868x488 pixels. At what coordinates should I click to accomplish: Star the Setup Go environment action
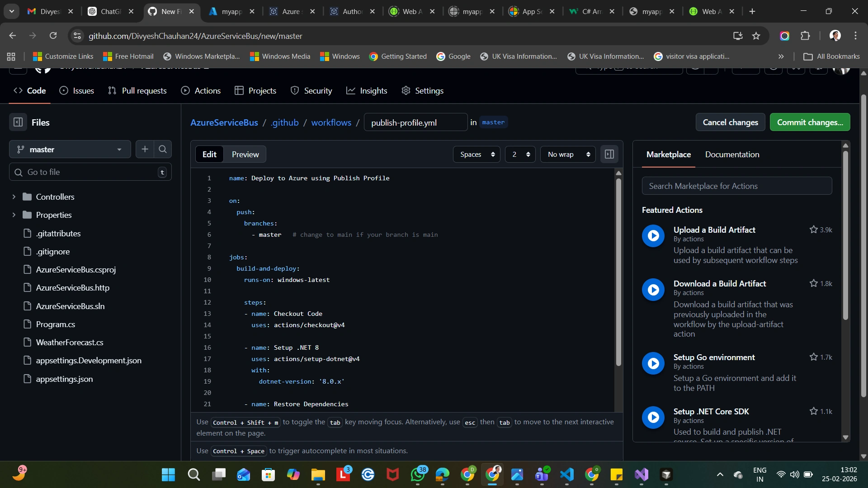coord(814,357)
